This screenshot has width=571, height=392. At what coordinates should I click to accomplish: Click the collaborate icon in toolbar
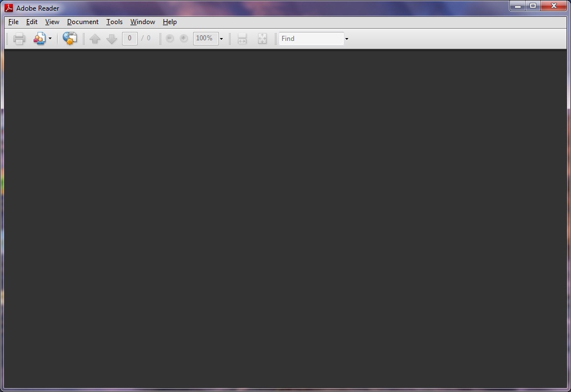click(x=39, y=38)
